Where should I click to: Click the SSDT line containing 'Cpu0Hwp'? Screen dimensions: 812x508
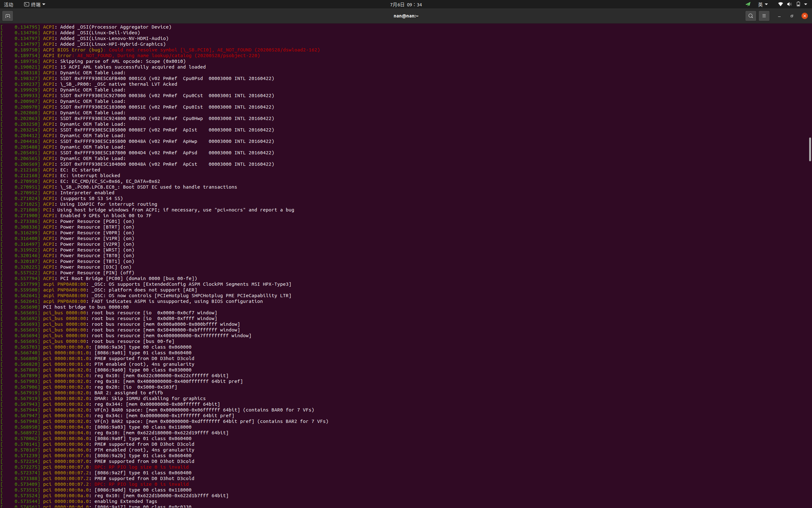pos(138,118)
